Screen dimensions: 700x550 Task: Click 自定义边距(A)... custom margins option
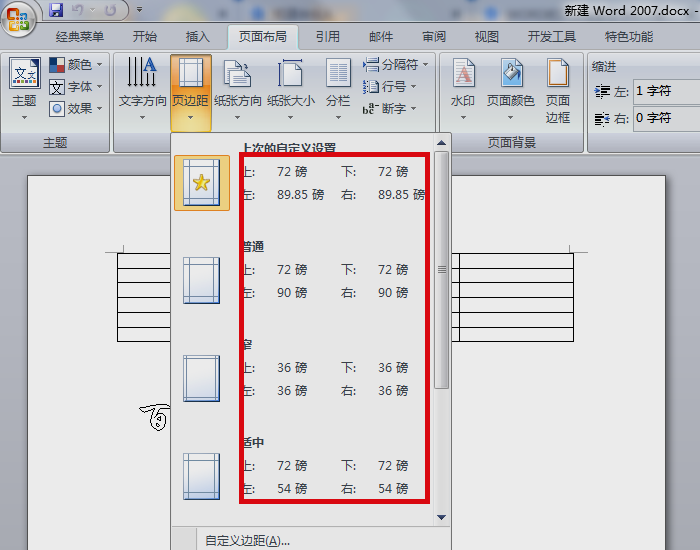pos(247,541)
